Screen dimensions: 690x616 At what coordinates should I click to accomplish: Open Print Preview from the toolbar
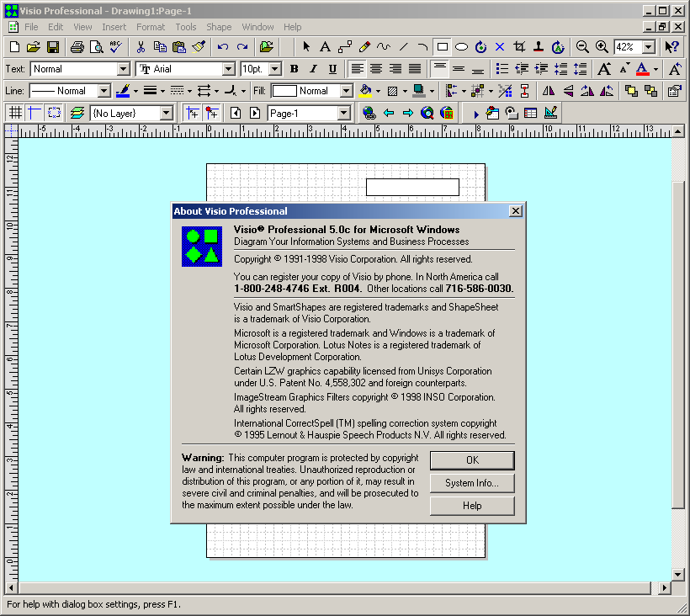tap(97, 47)
